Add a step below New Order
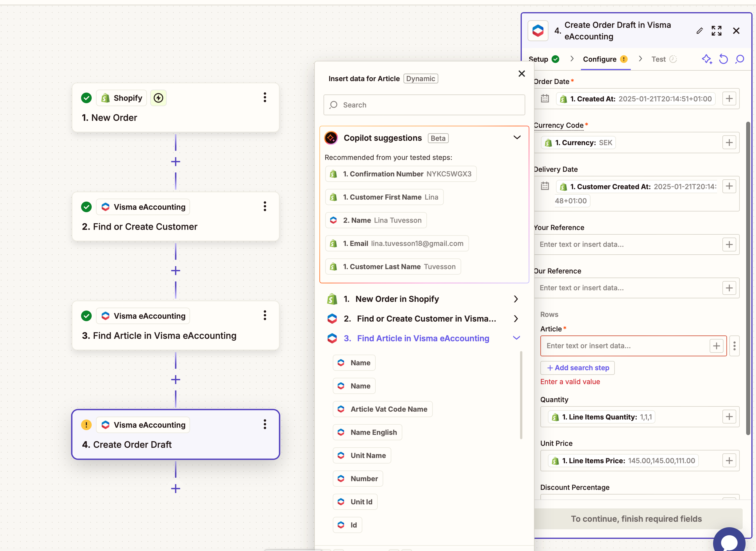The height and width of the screenshot is (551, 756). 176,162
